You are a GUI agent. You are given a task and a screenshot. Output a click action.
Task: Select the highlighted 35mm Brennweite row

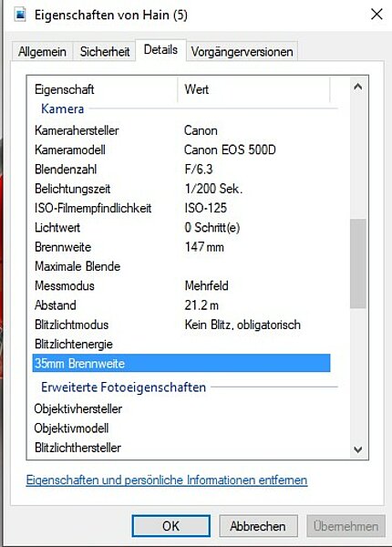pos(181,363)
